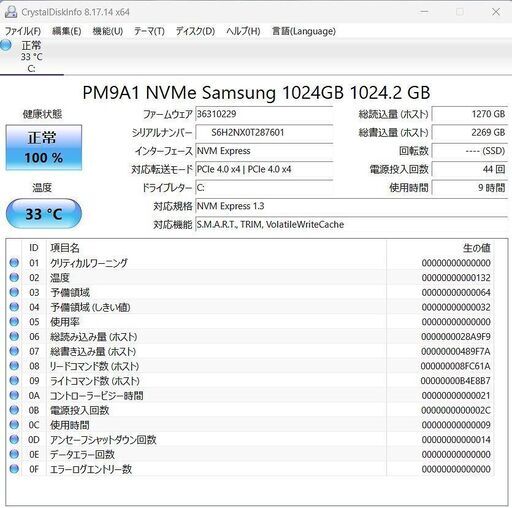Click status icon for row 07 総書き込み量
Image resolution: width=512 pixels, height=508 pixels.
(x=14, y=351)
